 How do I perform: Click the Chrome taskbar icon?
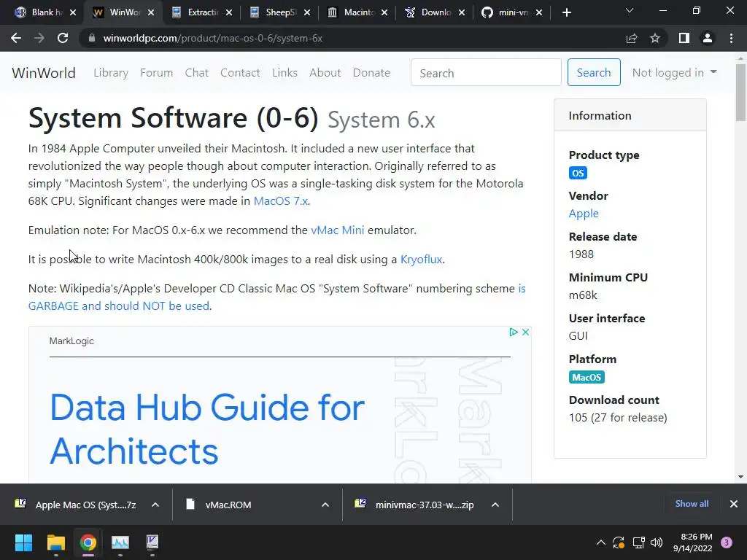88,542
